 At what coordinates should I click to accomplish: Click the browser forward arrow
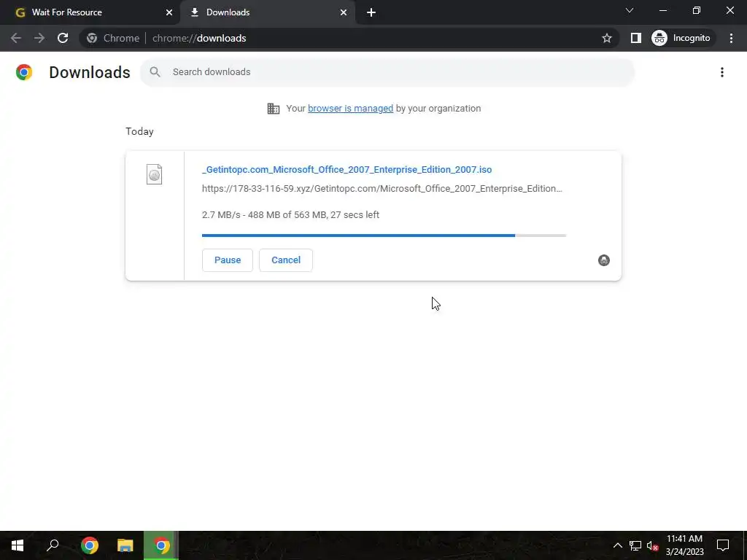coord(39,38)
